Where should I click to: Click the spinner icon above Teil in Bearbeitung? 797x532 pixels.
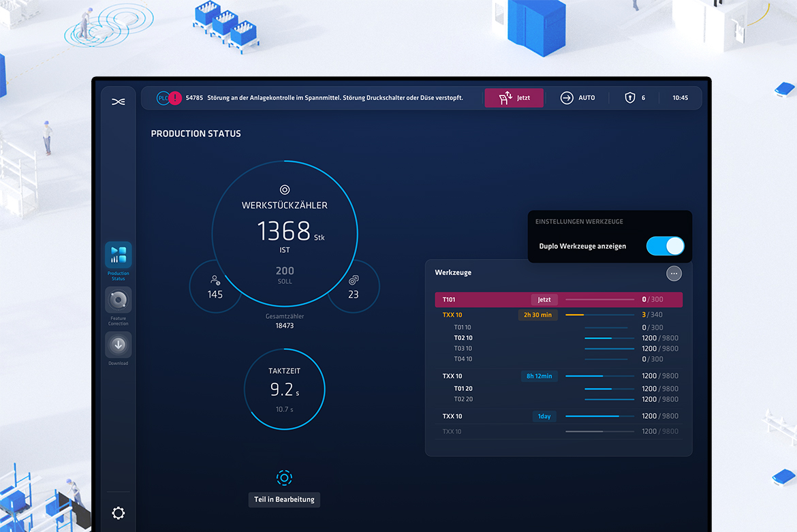pos(284,478)
